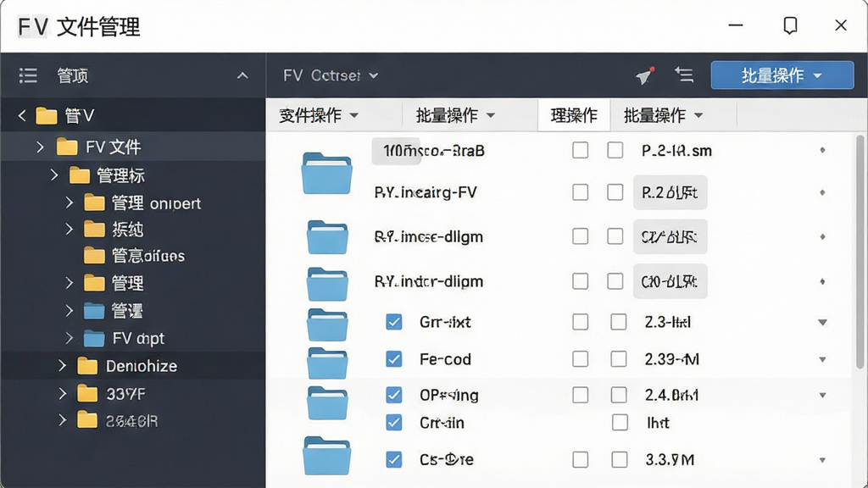This screenshot has width=868, height=488.
Task: Click the paper plane send icon
Action: 645,75
